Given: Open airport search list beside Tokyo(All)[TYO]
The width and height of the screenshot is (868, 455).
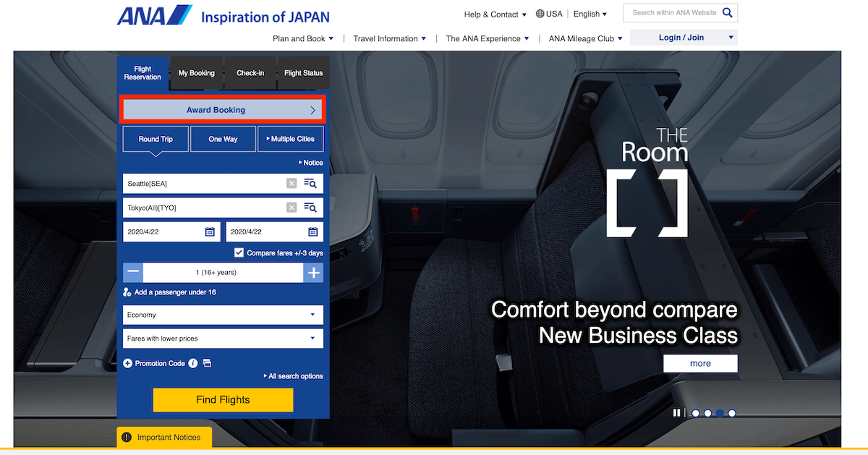Looking at the screenshot, I should click(x=310, y=208).
